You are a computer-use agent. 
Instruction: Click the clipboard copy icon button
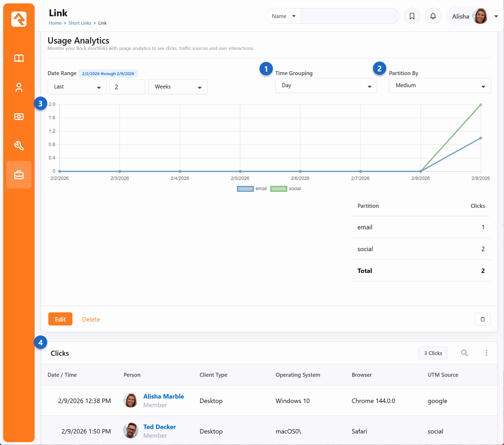coord(482,319)
